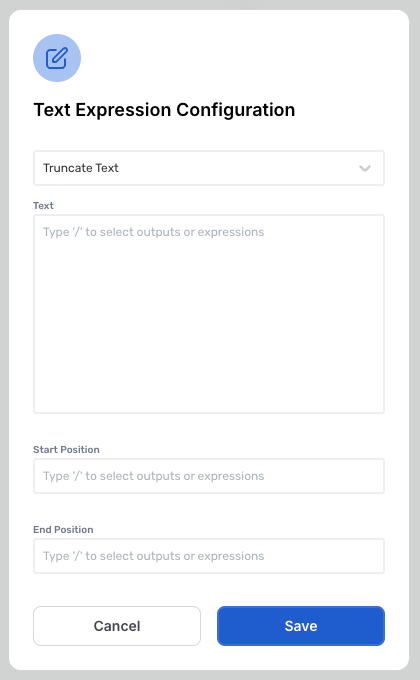Click the light blue circle badge

point(57,58)
